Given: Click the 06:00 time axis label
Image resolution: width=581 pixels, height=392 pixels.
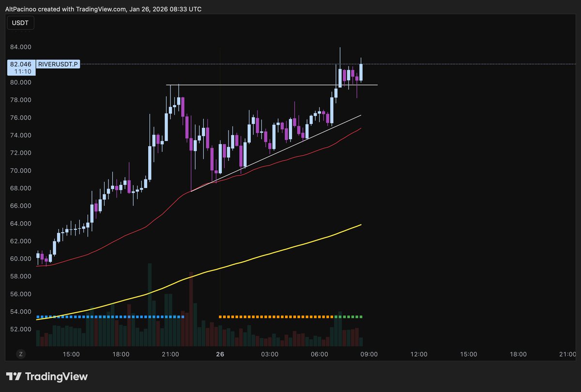Looking at the screenshot, I should tap(319, 354).
